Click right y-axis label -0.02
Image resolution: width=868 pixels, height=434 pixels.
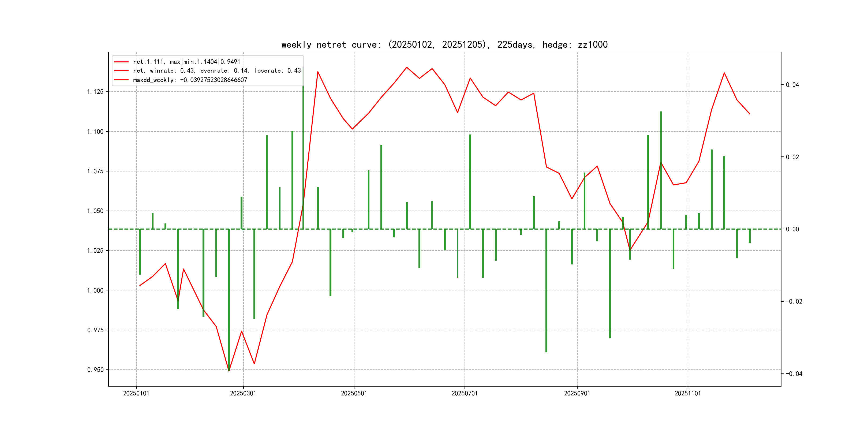click(x=794, y=301)
